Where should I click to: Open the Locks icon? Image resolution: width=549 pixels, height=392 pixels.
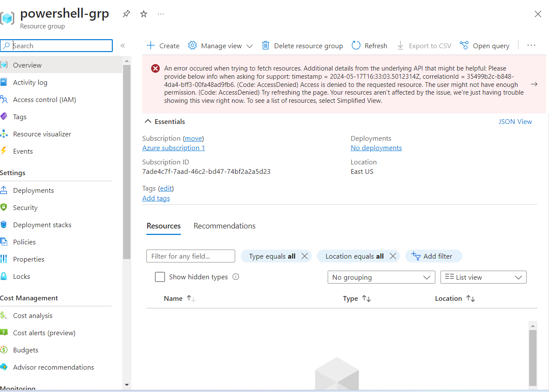[4, 276]
